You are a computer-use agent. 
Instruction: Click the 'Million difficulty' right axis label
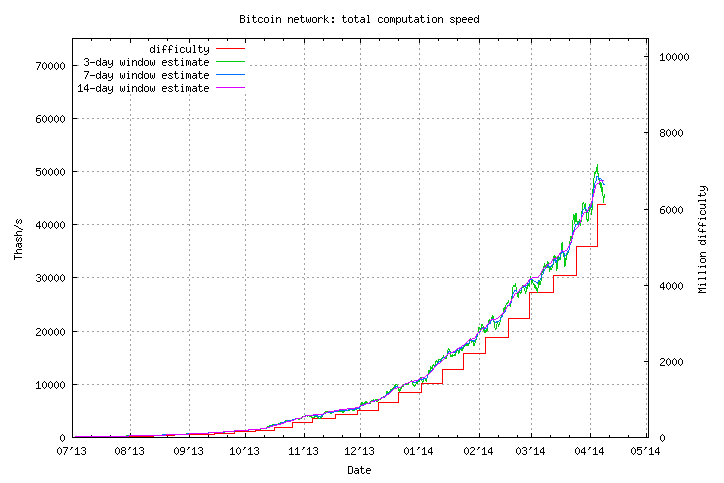click(x=703, y=238)
